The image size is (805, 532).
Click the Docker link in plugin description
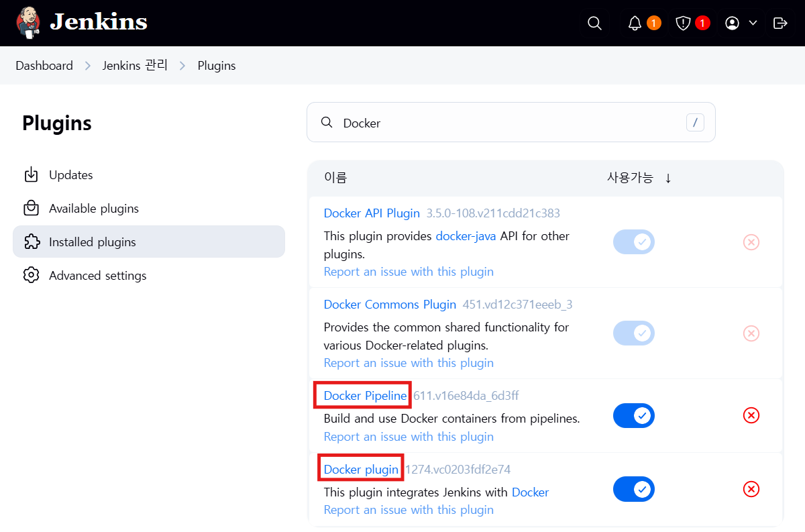(530, 492)
